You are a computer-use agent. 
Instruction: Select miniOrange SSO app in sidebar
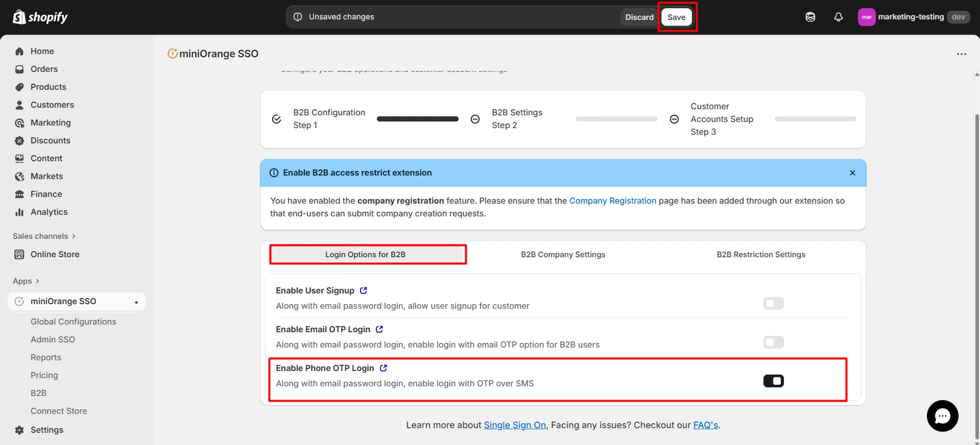coord(77,301)
